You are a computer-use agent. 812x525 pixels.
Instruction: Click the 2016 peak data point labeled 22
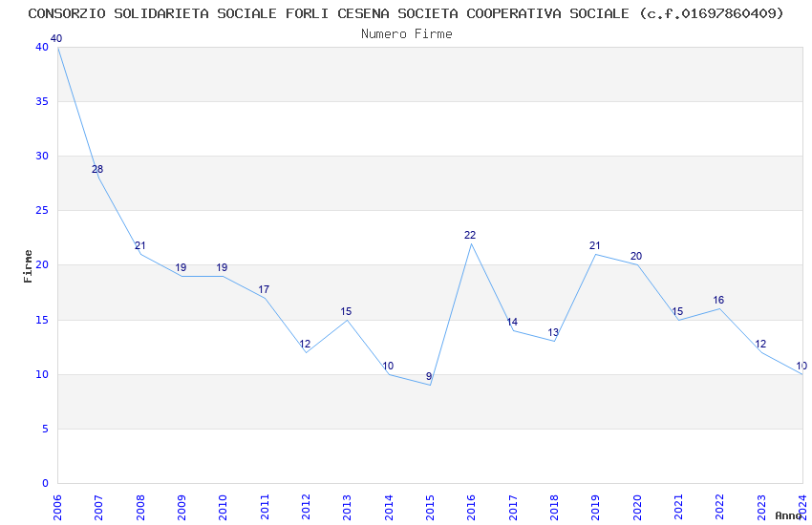click(471, 243)
